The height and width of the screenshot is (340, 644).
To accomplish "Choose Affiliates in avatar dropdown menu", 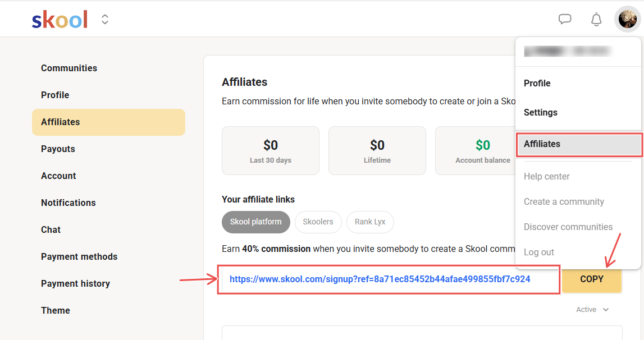I will coord(579,144).
